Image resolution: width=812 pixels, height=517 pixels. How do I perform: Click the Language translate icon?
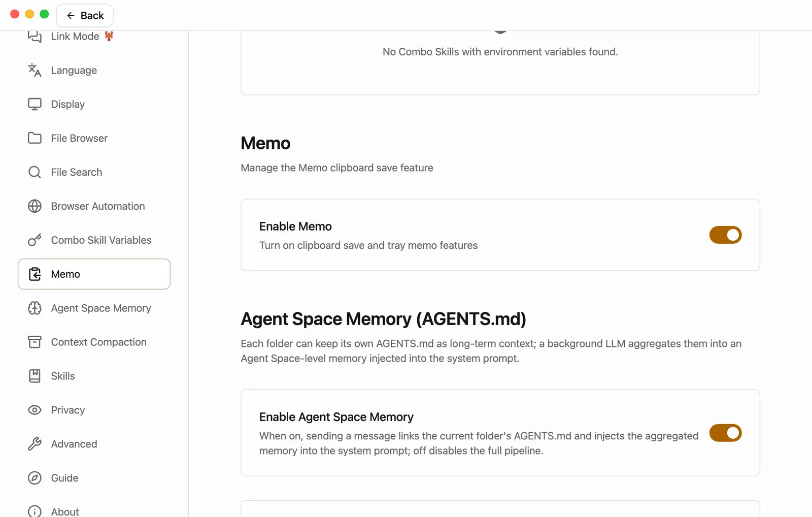coord(35,70)
